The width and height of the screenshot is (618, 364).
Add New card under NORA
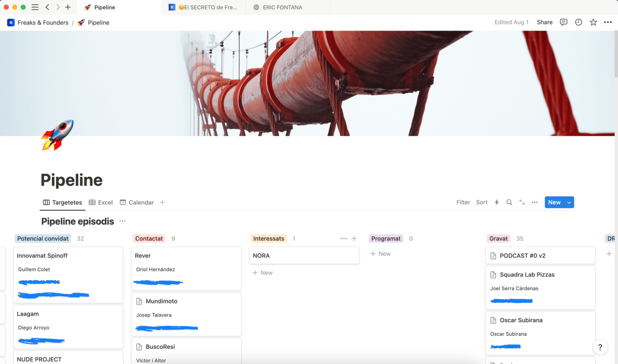263,273
